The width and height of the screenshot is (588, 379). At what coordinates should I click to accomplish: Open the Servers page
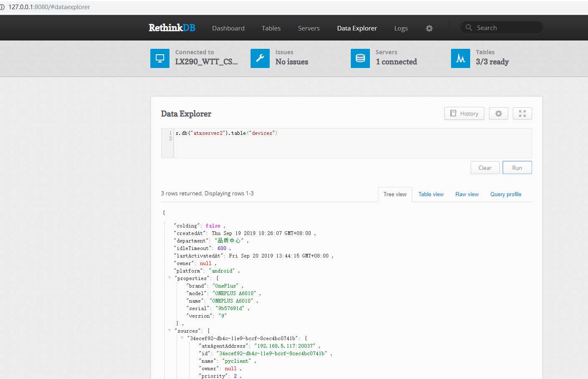(309, 28)
